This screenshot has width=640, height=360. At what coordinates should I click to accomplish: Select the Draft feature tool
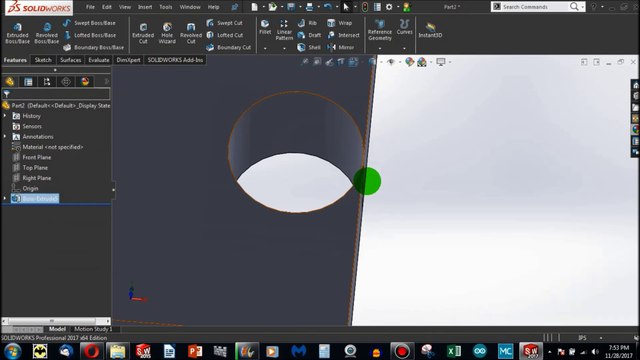click(309, 35)
